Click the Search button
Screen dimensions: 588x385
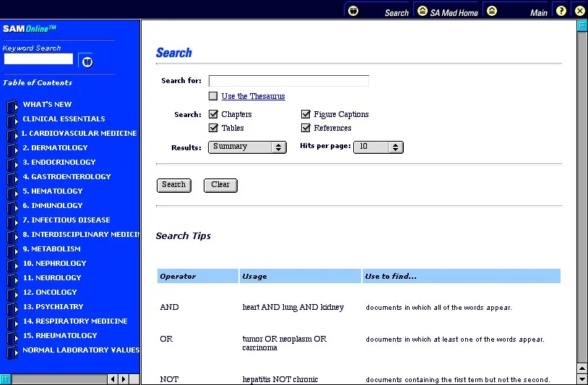[174, 185]
